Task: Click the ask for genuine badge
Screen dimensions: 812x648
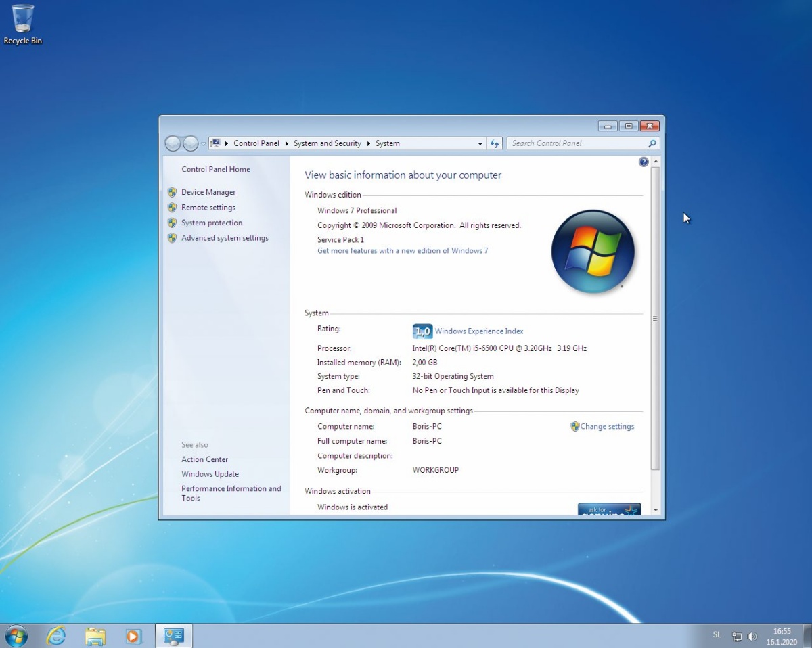Action: coord(609,509)
